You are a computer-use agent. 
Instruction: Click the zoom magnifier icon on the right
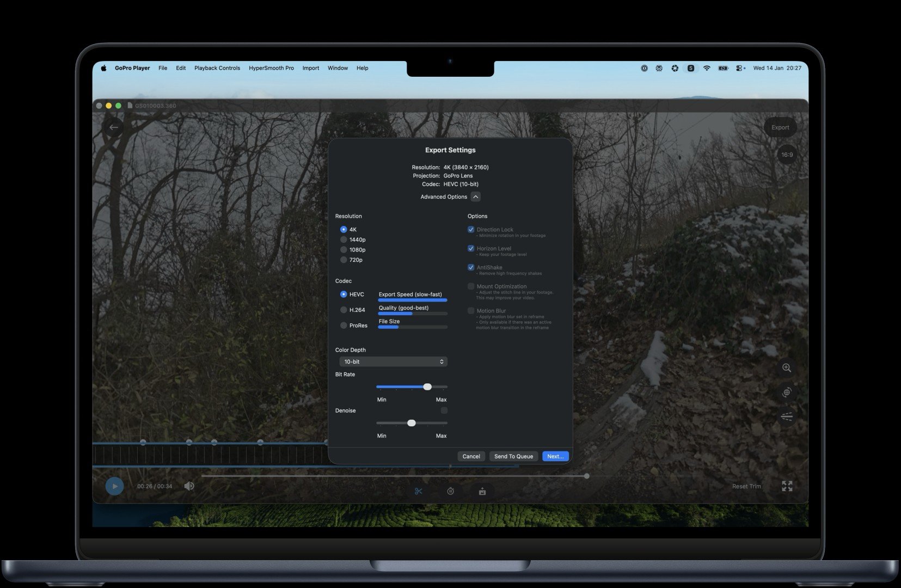pos(787,368)
